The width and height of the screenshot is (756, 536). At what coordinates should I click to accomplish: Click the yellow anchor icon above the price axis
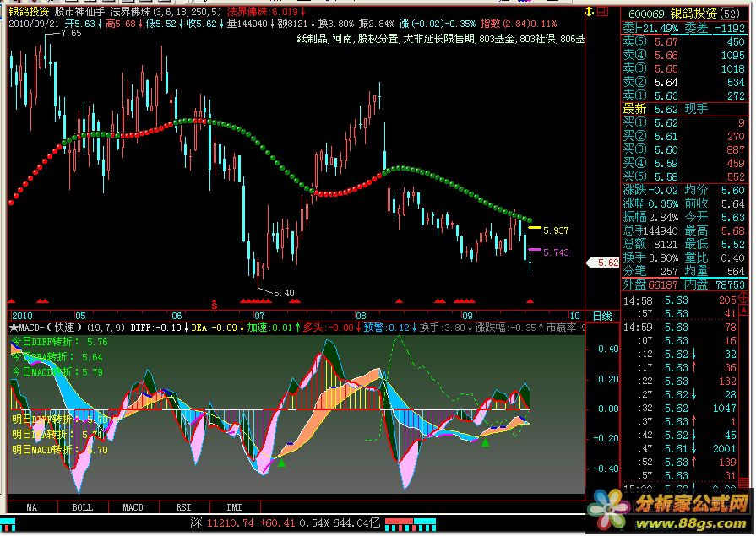tap(590, 11)
